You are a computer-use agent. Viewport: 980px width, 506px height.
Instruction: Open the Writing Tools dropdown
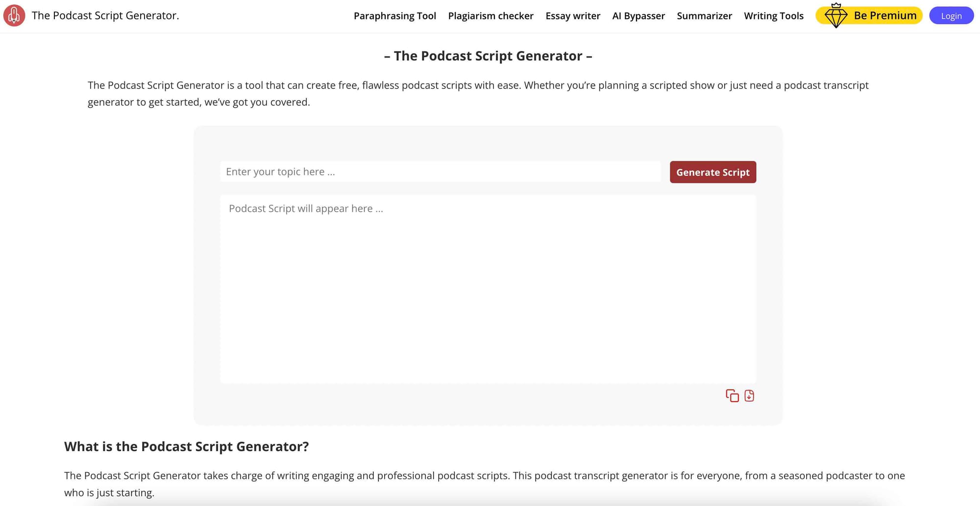coord(773,16)
